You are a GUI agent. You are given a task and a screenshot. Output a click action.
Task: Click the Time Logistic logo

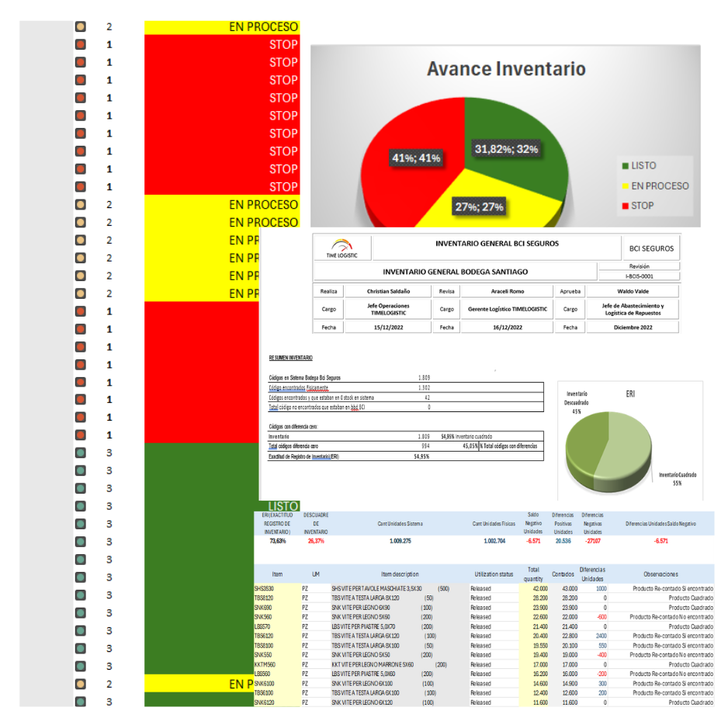342,248
